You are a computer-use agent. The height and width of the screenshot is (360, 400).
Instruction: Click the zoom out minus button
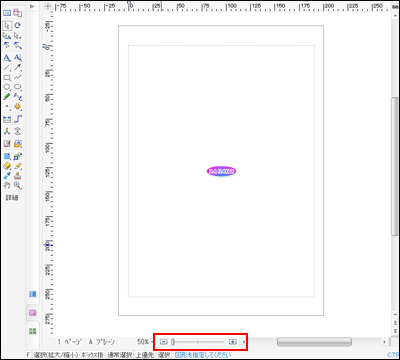point(163,342)
